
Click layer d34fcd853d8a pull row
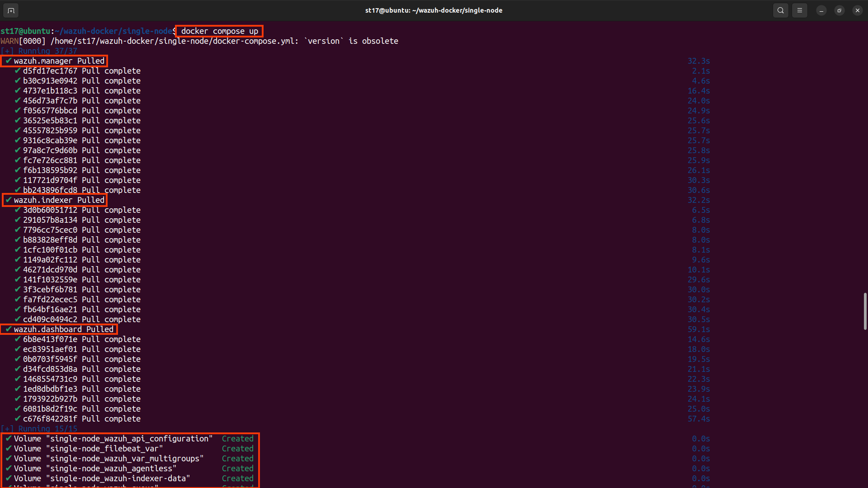(x=77, y=369)
